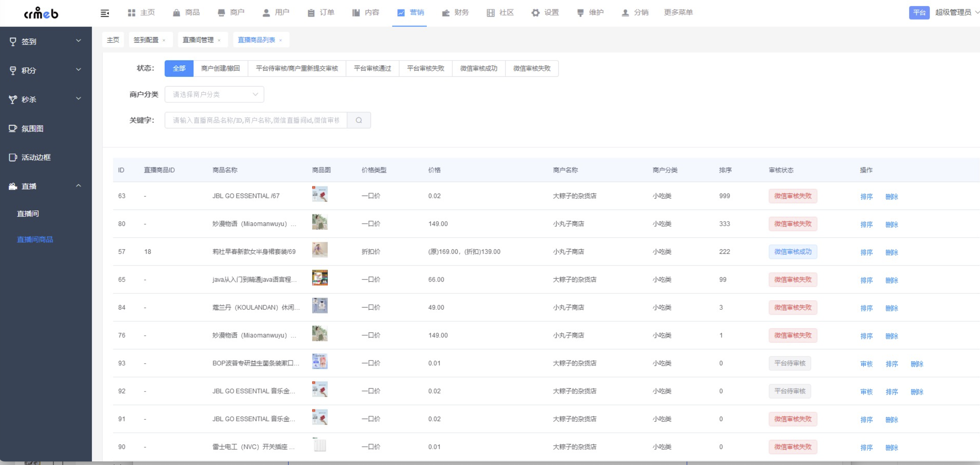Click 排序 for product ID 63
Image resolution: width=980 pixels, height=465 pixels.
point(866,197)
